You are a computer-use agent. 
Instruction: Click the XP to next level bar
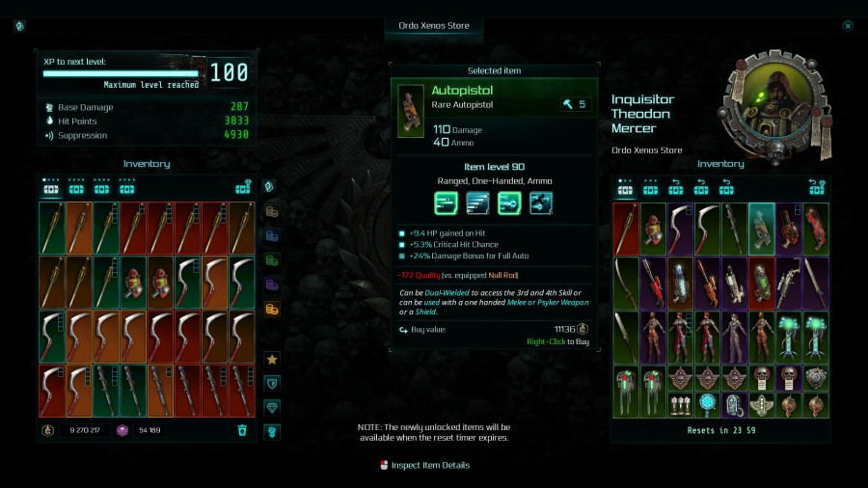[121, 73]
